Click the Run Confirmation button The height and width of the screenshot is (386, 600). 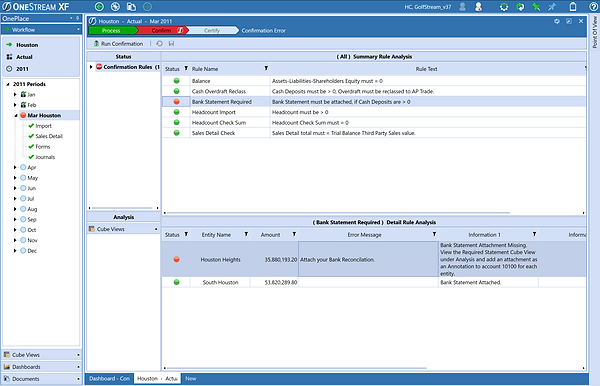point(118,44)
